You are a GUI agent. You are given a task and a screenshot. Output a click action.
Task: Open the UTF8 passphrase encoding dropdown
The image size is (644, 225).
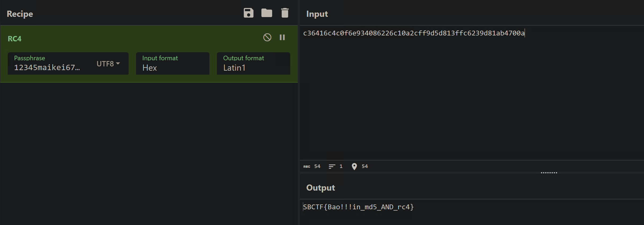108,64
